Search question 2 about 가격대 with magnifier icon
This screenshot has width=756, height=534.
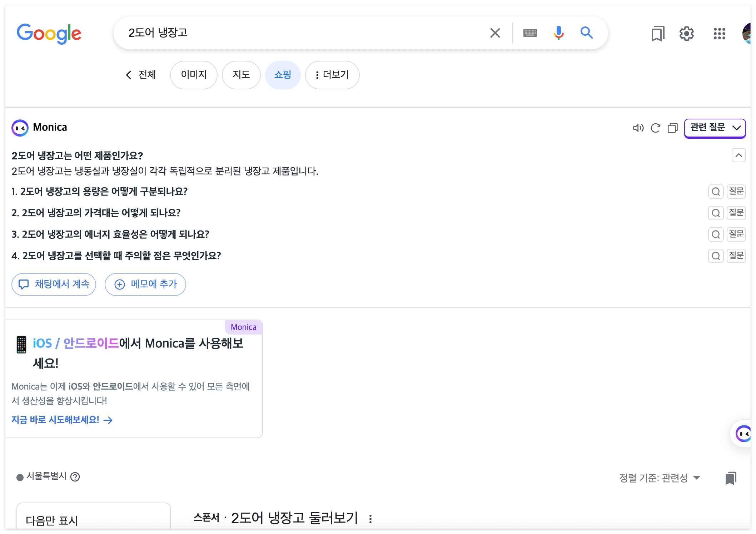(716, 213)
